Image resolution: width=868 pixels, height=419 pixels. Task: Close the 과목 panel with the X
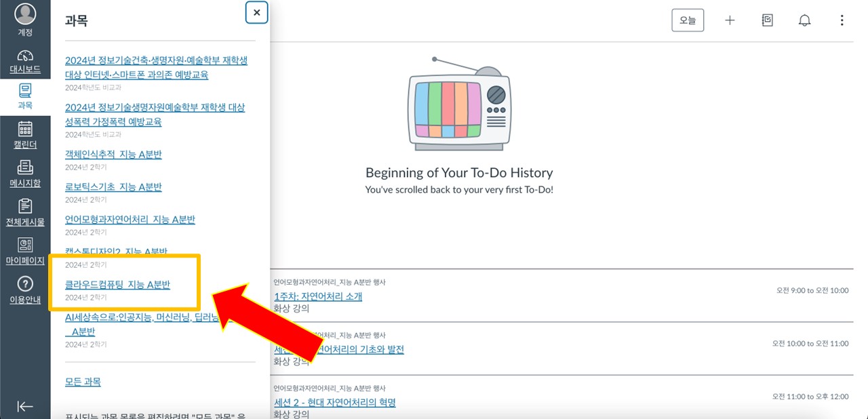[256, 12]
